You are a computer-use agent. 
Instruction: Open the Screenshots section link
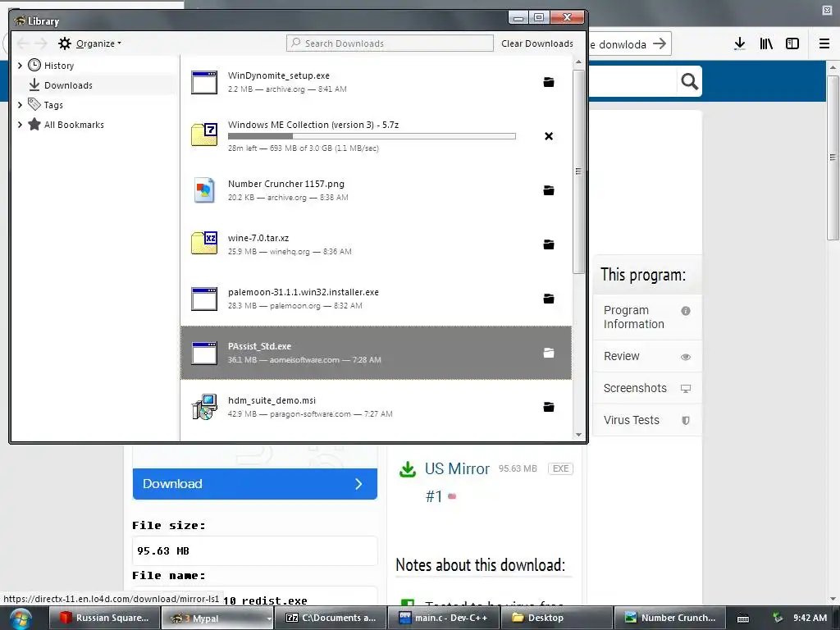(646, 388)
